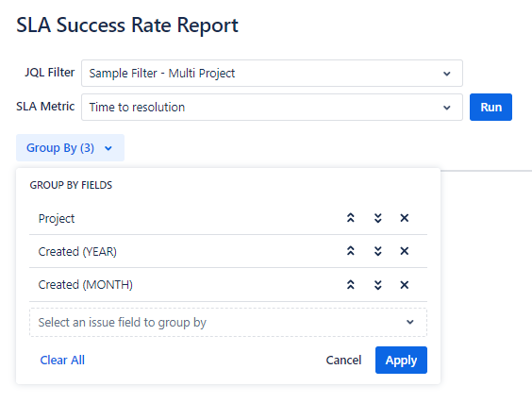Remove the Created (YEAR) field
The width and height of the screenshot is (532, 403).
click(404, 251)
